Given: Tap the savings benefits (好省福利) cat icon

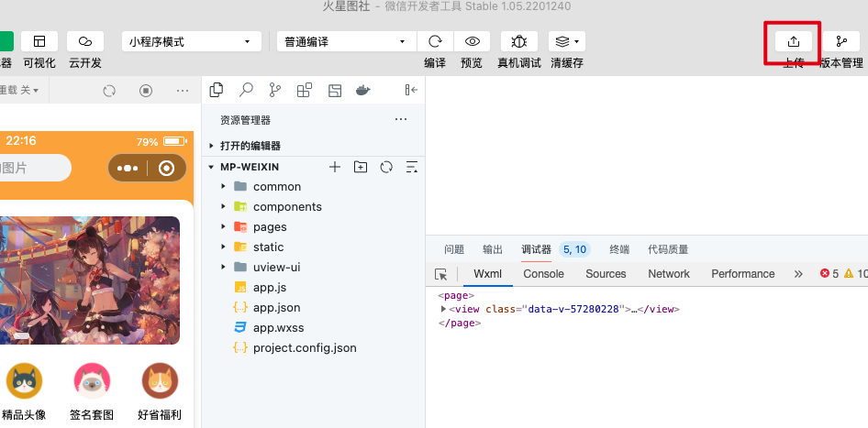Looking at the screenshot, I should click(x=160, y=381).
